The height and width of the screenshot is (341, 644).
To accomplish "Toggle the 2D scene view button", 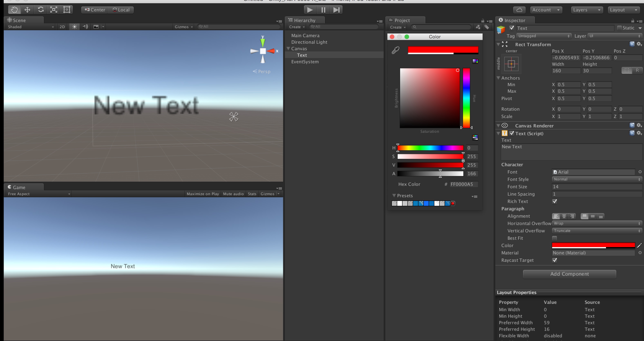I will pos(62,27).
